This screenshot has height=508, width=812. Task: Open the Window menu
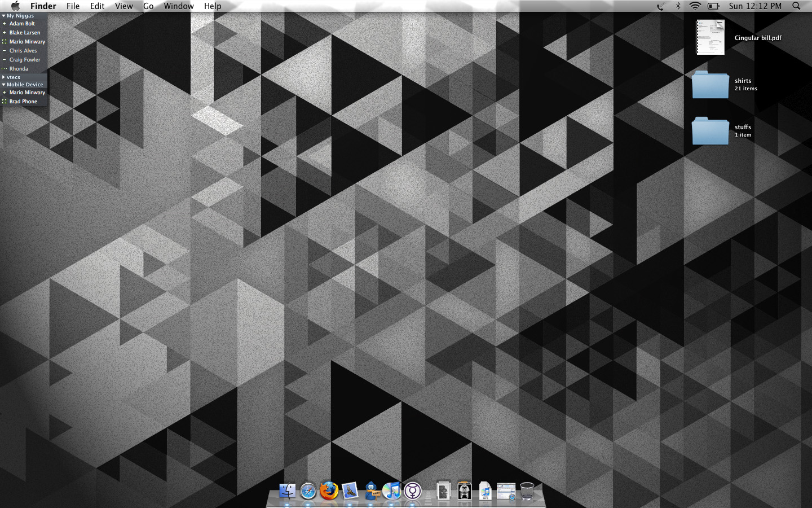pyautogui.click(x=179, y=6)
